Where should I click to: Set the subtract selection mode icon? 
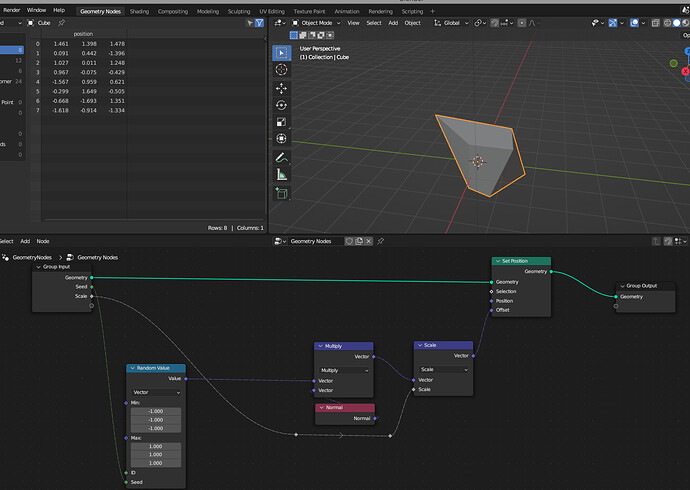point(312,35)
